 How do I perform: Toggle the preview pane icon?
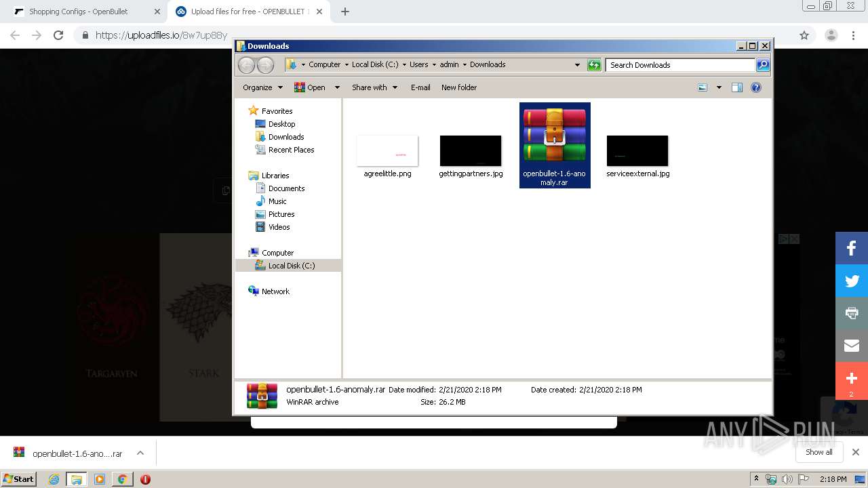[x=737, y=87]
